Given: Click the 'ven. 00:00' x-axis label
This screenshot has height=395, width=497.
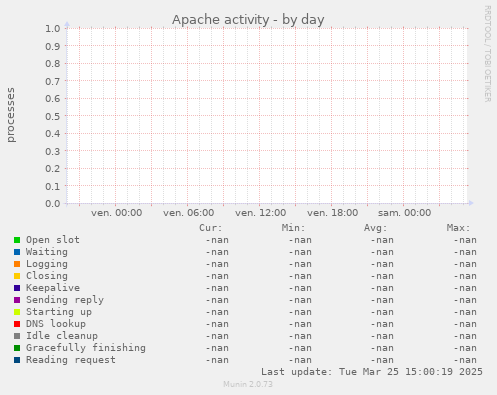Looking at the screenshot, I should (x=116, y=213).
